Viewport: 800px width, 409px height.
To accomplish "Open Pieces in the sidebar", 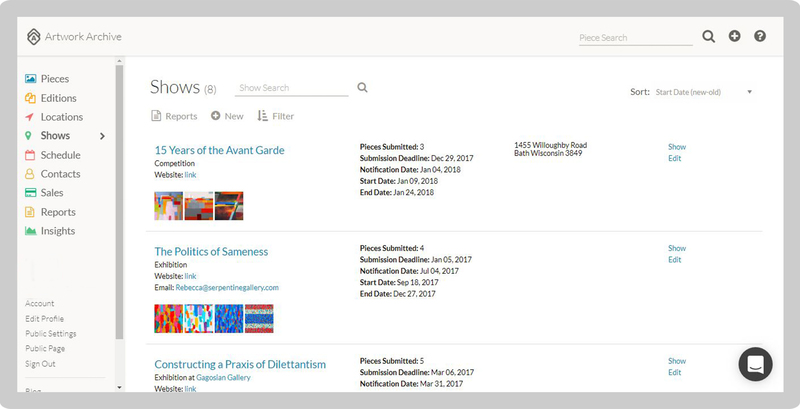I will pos(54,79).
